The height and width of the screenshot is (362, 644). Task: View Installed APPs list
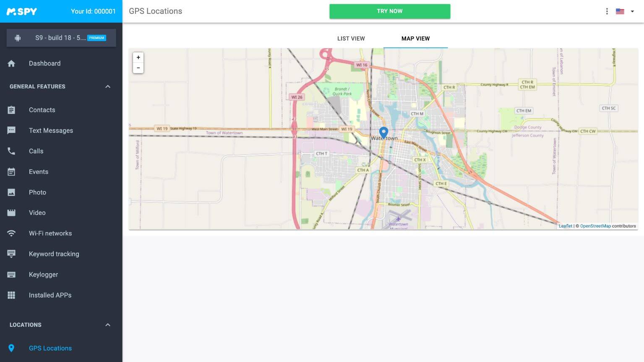[x=50, y=295]
